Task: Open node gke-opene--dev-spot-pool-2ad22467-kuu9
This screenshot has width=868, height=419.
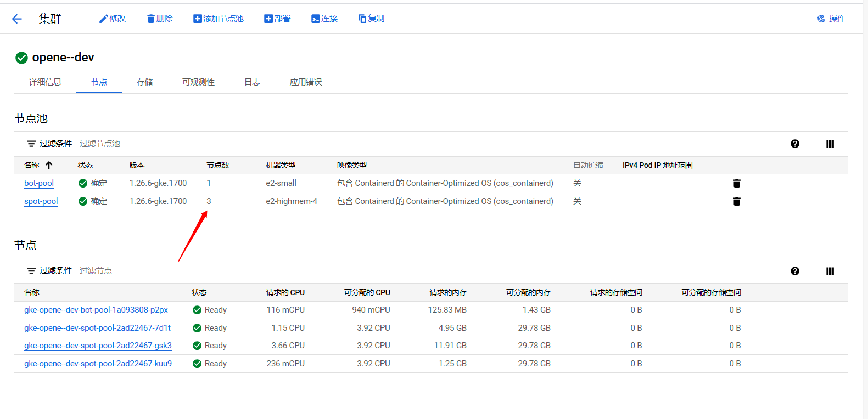Action: pyautogui.click(x=98, y=364)
